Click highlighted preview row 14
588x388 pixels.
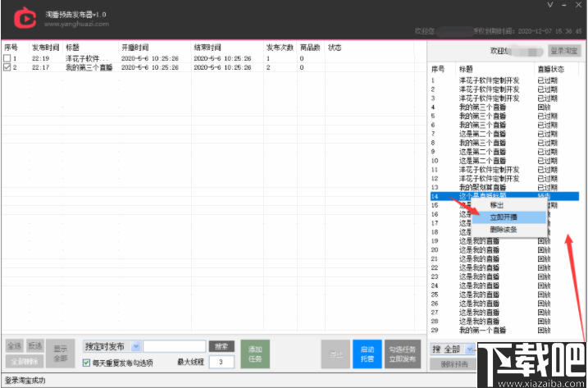coord(504,196)
